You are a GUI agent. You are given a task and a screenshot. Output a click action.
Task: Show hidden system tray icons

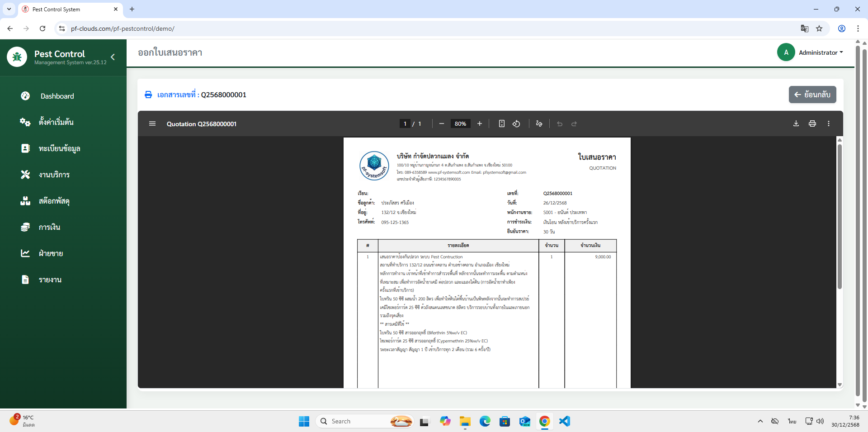760,421
